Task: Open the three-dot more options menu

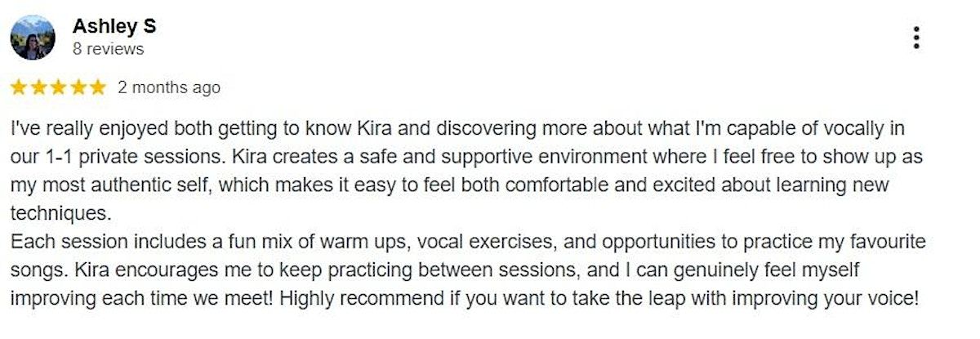Action: [916, 38]
